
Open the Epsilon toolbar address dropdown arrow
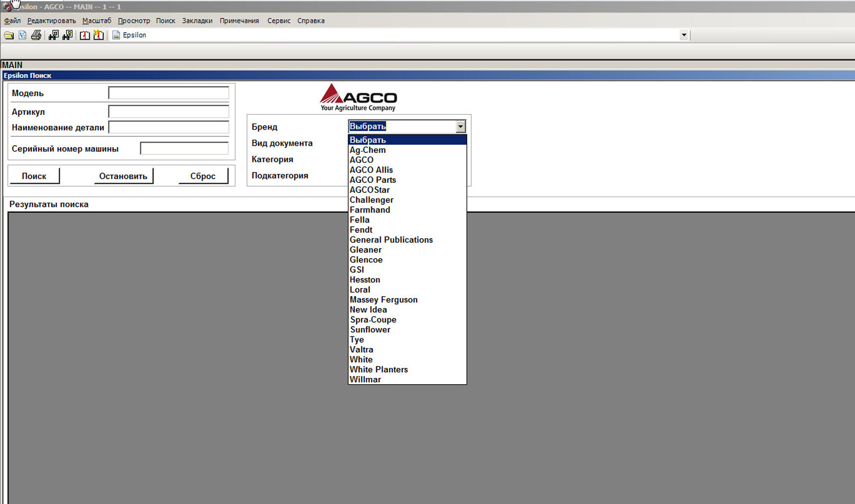point(684,35)
